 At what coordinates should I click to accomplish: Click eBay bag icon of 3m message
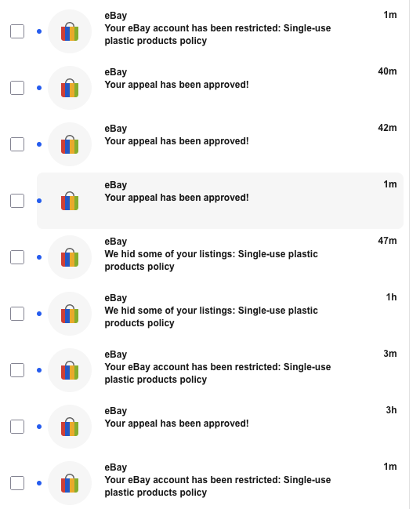[70, 370]
